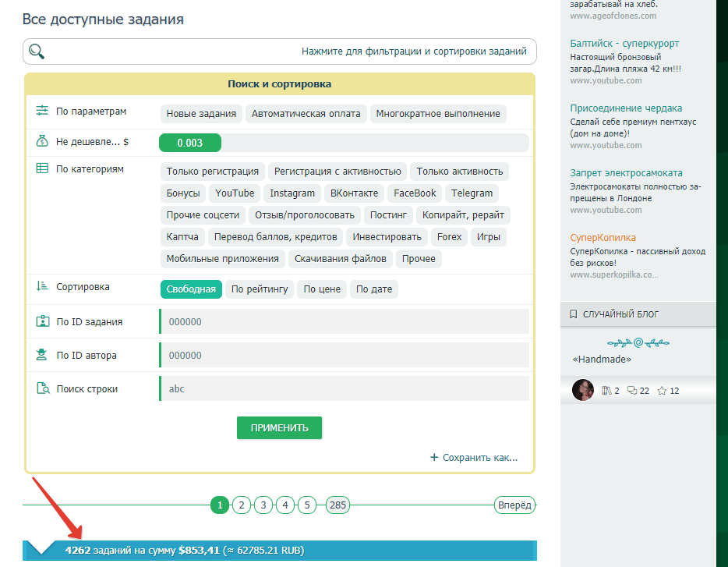Click the author ID person icon

pyautogui.click(x=42, y=355)
